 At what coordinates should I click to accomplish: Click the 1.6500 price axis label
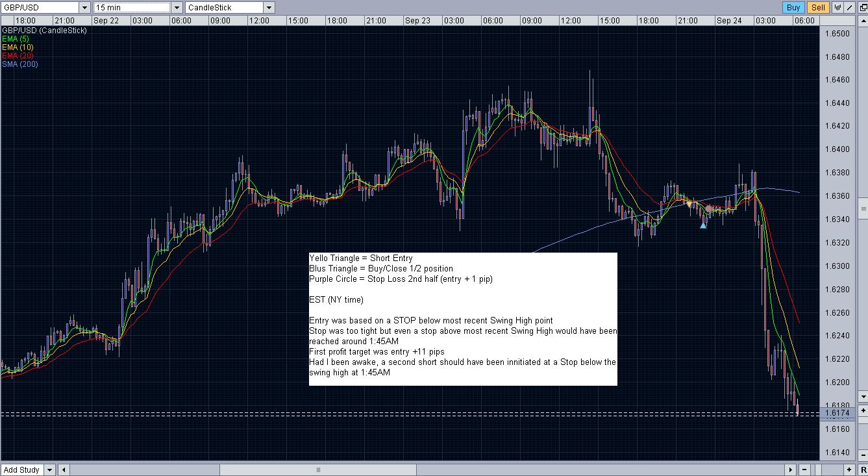pos(837,33)
